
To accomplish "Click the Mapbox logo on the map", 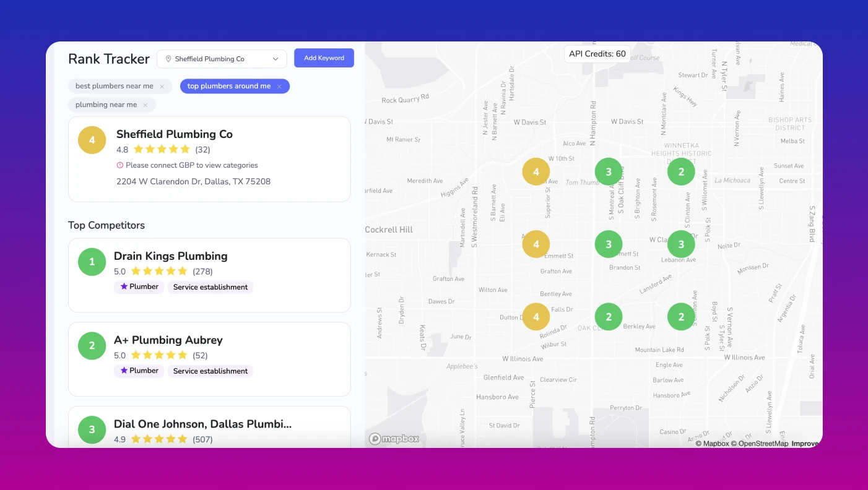I will click(394, 439).
